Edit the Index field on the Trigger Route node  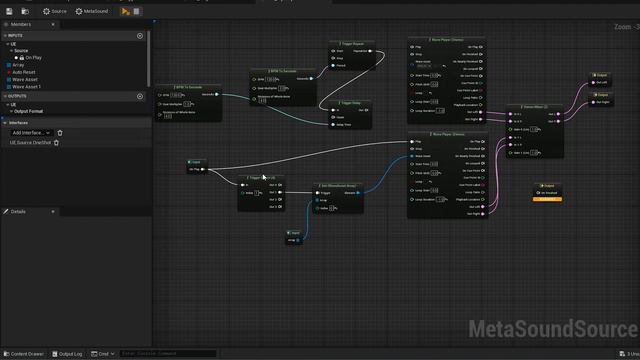coord(257,193)
